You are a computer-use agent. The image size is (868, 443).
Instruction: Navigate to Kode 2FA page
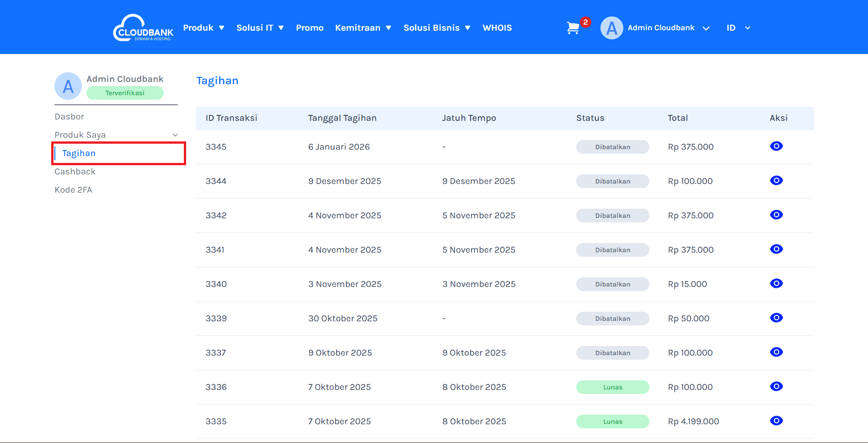click(73, 190)
